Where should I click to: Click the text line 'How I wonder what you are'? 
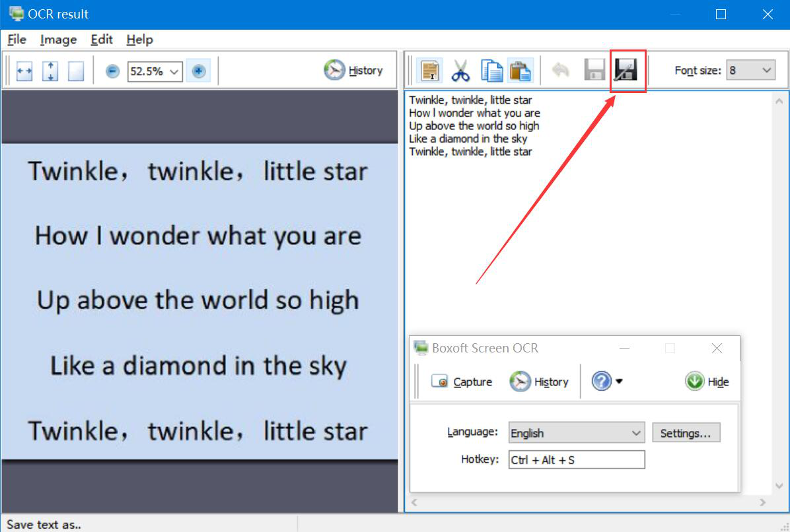[x=474, y=114]
